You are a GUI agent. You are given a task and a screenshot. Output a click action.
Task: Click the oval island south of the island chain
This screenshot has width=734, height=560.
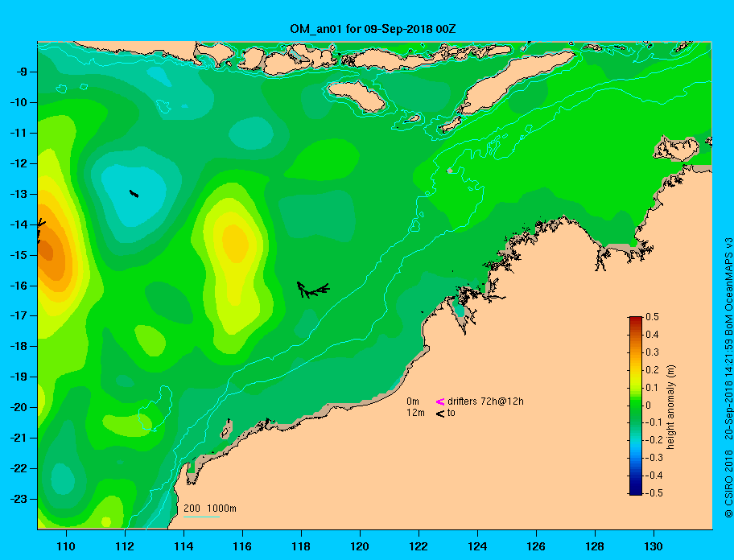357,97
